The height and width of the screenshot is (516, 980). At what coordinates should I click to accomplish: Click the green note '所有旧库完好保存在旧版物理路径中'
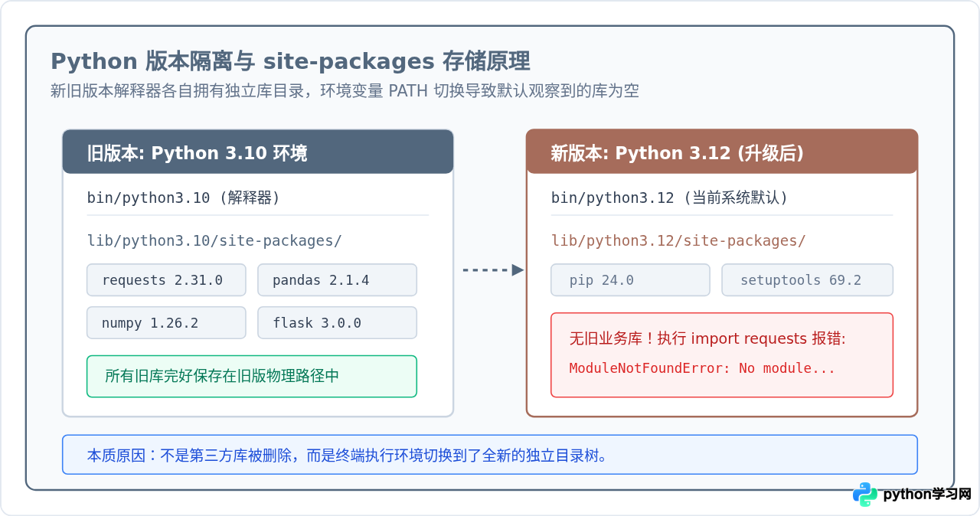click(252, 376)
